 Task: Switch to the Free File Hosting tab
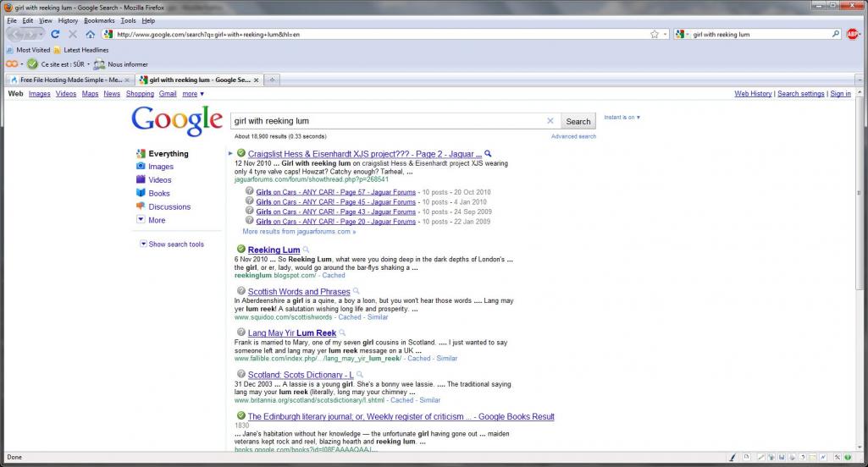point(69,80)
